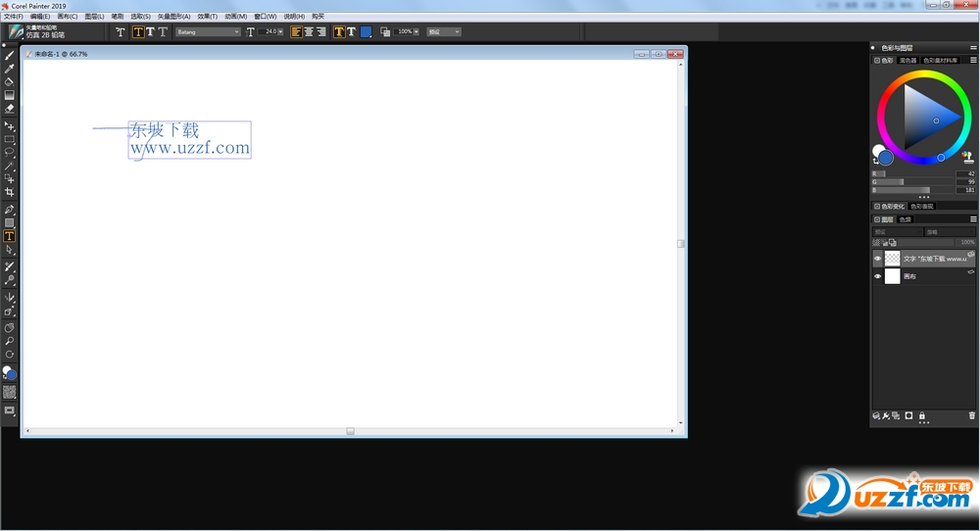This screenshot has height=531, width=980.
Task: Open the layer composite method dropdown in layers panel
Action: coord(897,232)
